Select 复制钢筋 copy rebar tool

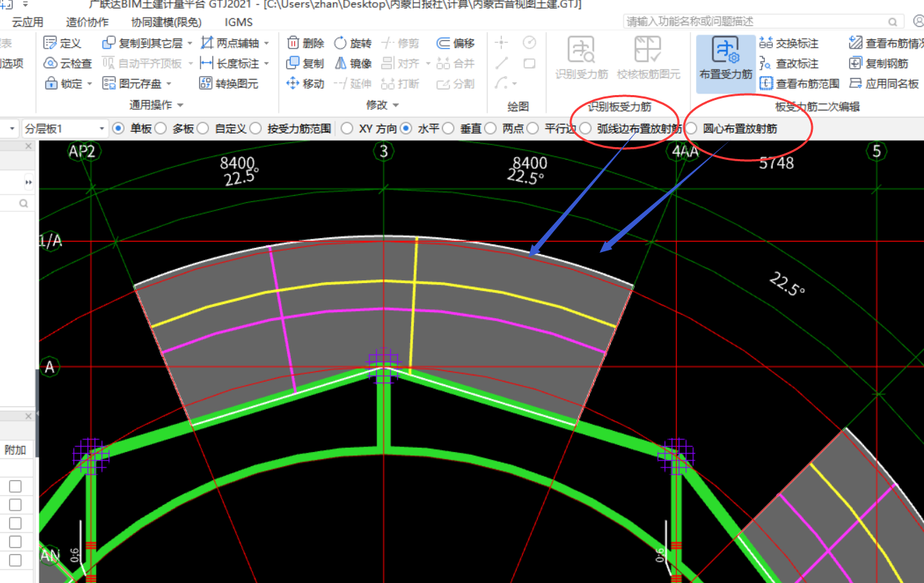click(879, 63)
